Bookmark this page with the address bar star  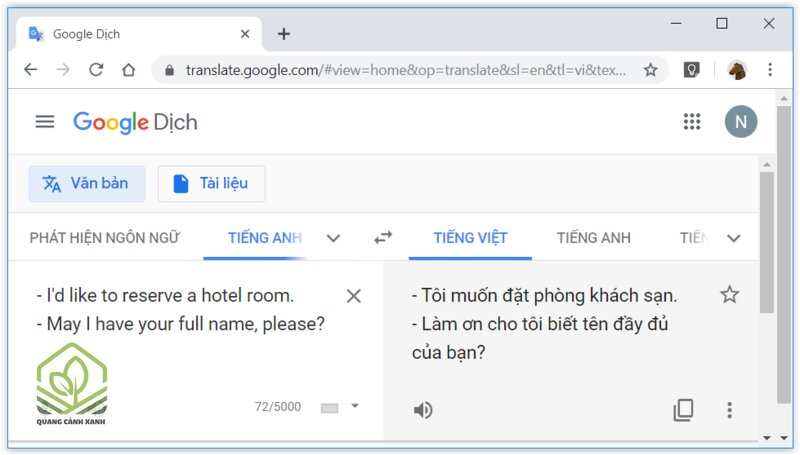tap(650, 70)
